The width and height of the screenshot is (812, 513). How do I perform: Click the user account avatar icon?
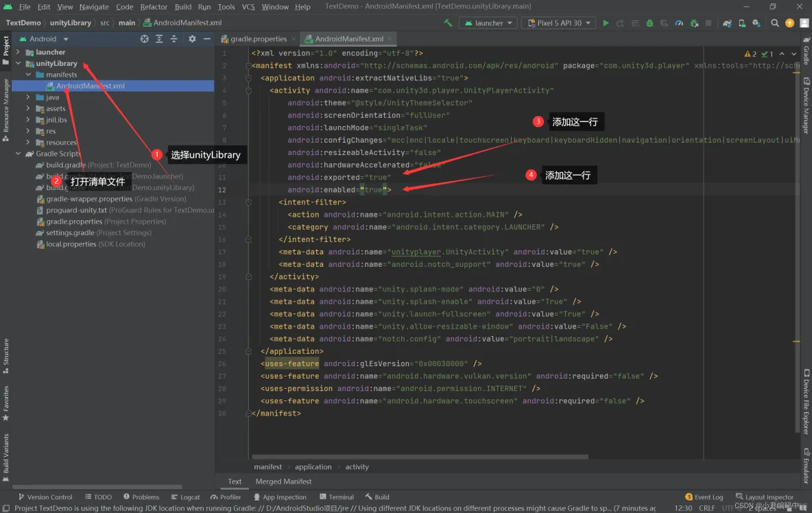(x=804, y=23)
